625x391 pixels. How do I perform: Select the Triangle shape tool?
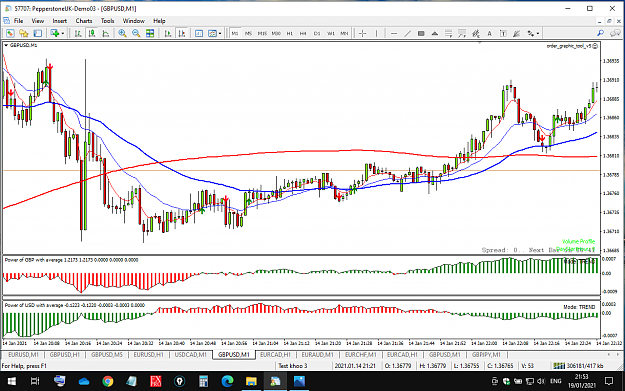pyautogui.click(x=435, y=33)
